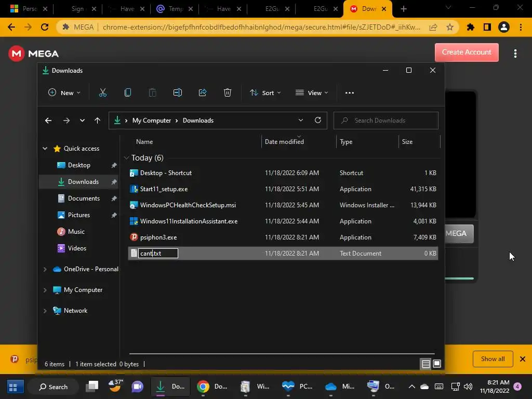Click the MEGA button behind Explorer
The image size is (532, 399).
459,233
